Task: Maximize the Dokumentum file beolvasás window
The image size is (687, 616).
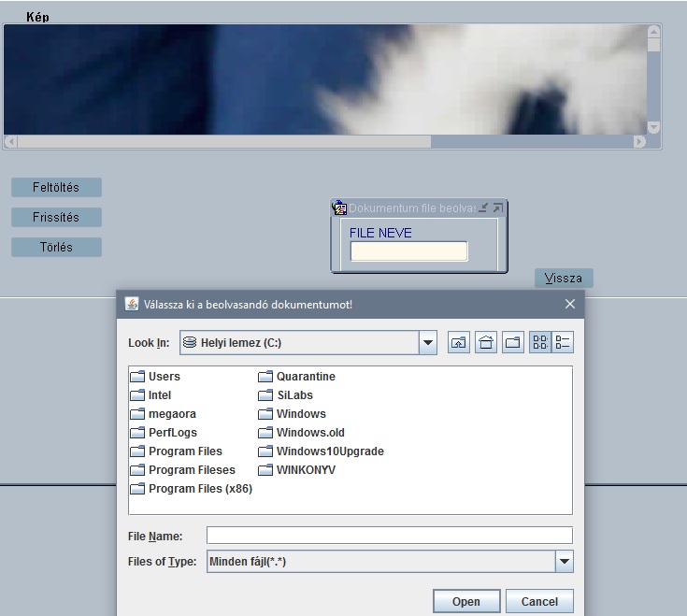Action: tap(497, 208)
